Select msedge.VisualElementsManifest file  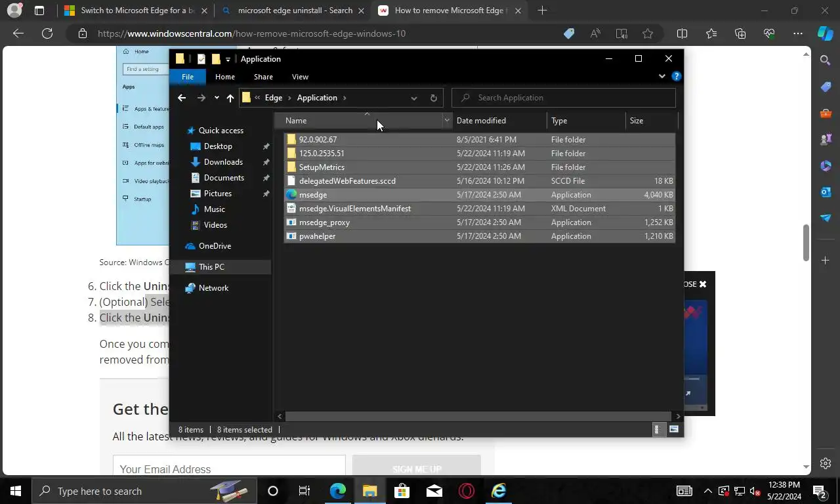tap(479, 209)
